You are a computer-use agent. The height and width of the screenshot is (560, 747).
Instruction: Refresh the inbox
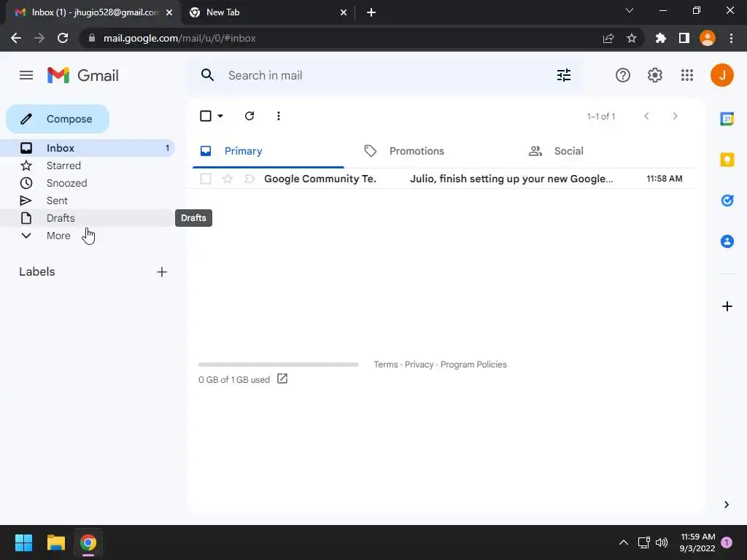coord(249,116)
